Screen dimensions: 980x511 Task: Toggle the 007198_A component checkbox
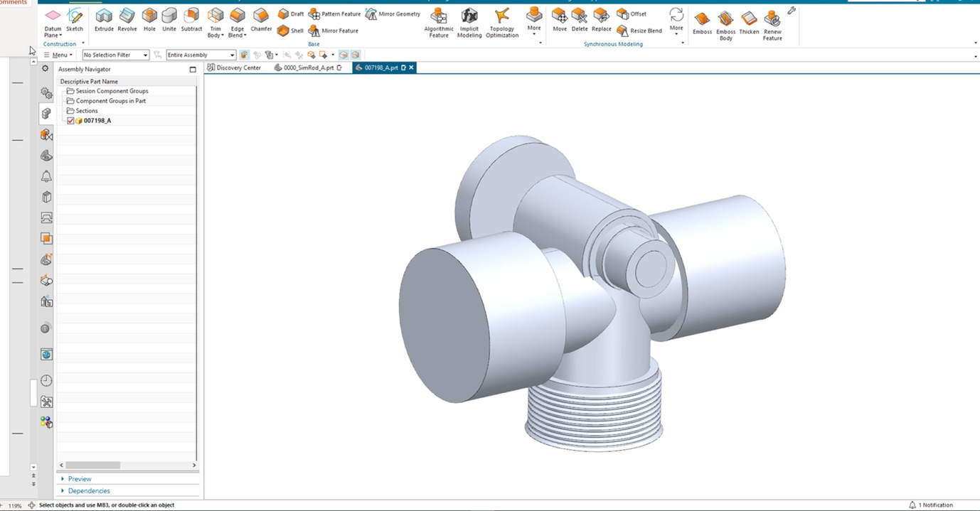point(70,121)
